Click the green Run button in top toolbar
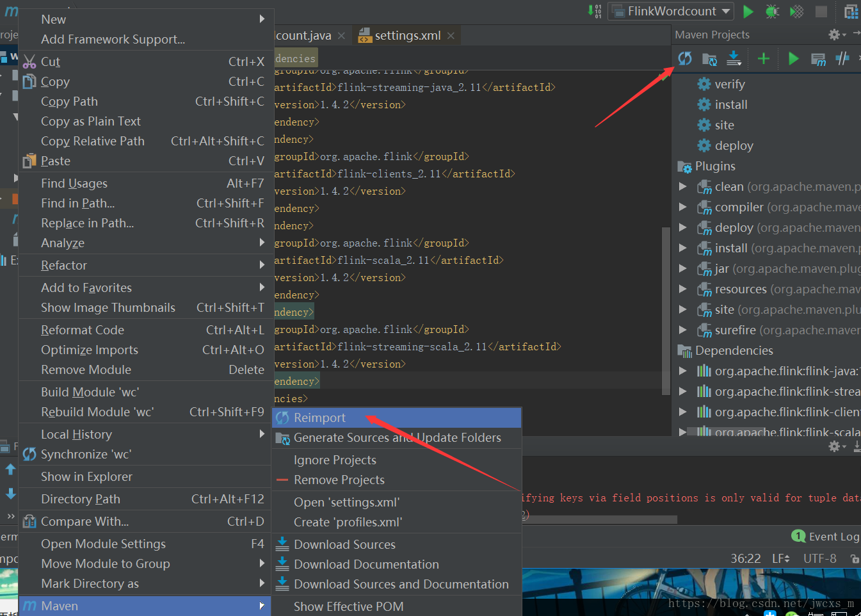 pyautogui.click(x=748, y=11)
